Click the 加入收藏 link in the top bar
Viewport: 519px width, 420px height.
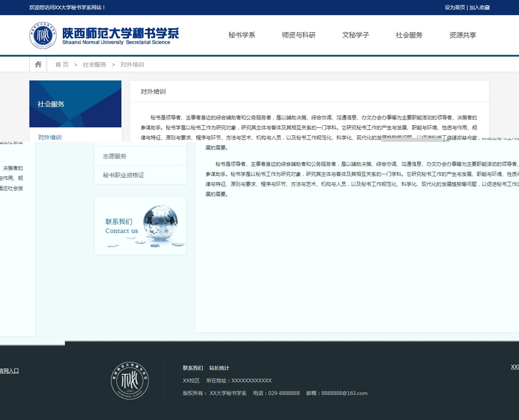tap(479, 8)
